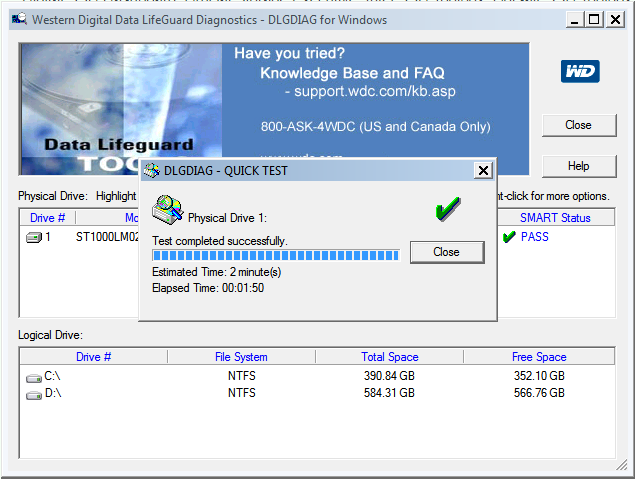Close the Quick Test dialog with X
This screenshot has height=484, width=637.
point(483,170)
